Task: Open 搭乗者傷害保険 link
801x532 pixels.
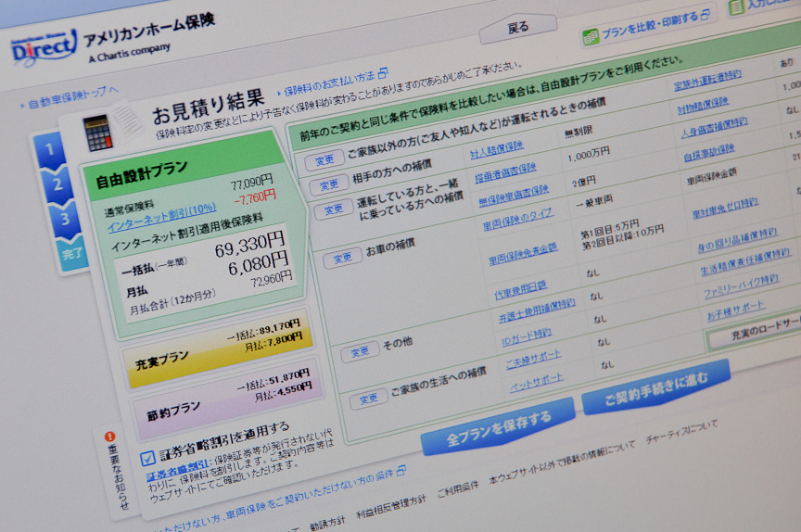Action: pos(505,171)
